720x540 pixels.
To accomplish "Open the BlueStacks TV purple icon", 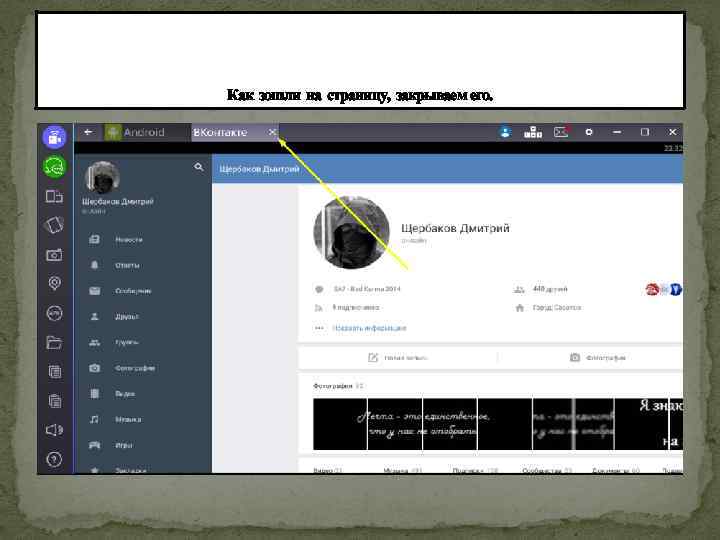I will (55, 137).
